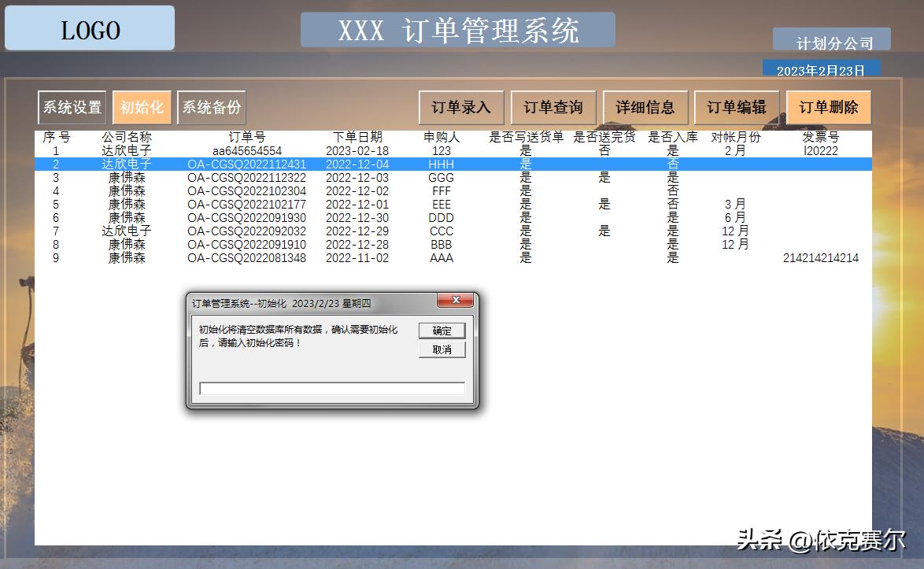Open the 订单编辑 editor
Viewport: 924px width, 569px height.
737,107
